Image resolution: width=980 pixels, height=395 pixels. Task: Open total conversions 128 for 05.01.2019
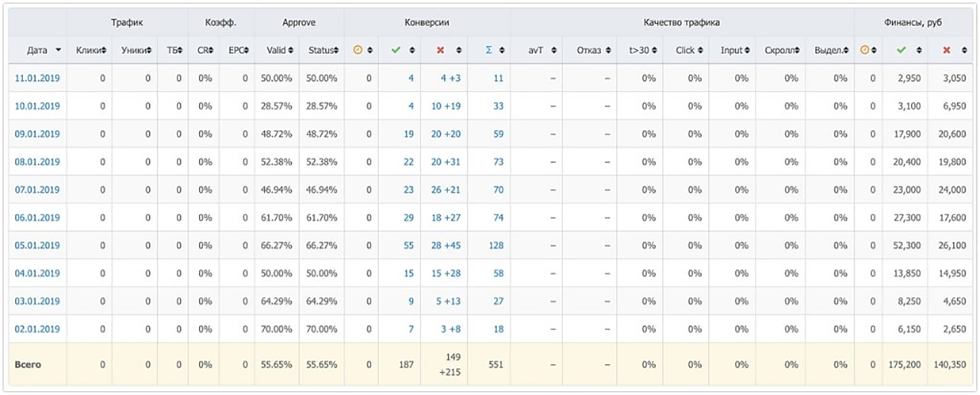pyautogui.click(x=495, y=246)
